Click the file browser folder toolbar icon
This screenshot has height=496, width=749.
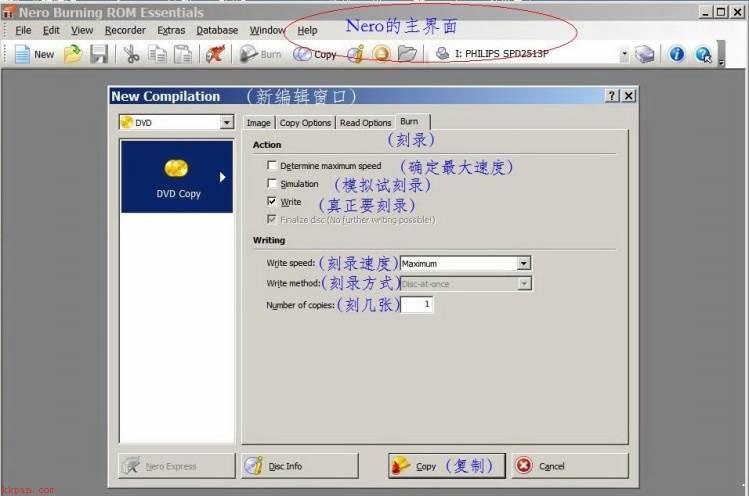click(x=407, y=54)
